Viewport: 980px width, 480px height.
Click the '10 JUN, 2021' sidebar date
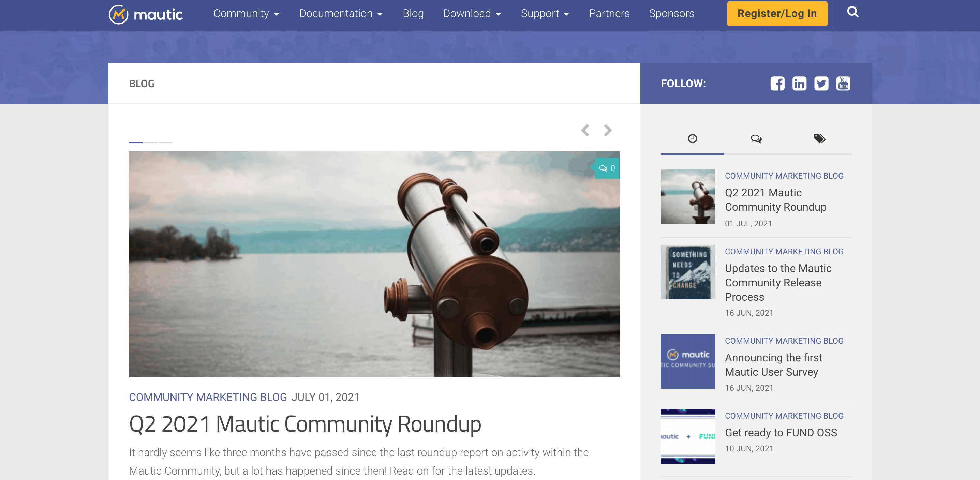tap(749, 448)
